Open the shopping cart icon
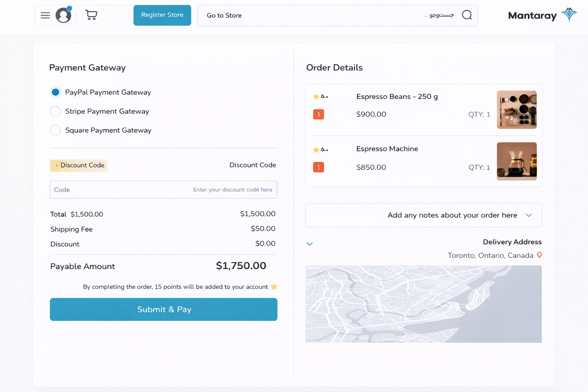588x392 pixels. [91, 15]
